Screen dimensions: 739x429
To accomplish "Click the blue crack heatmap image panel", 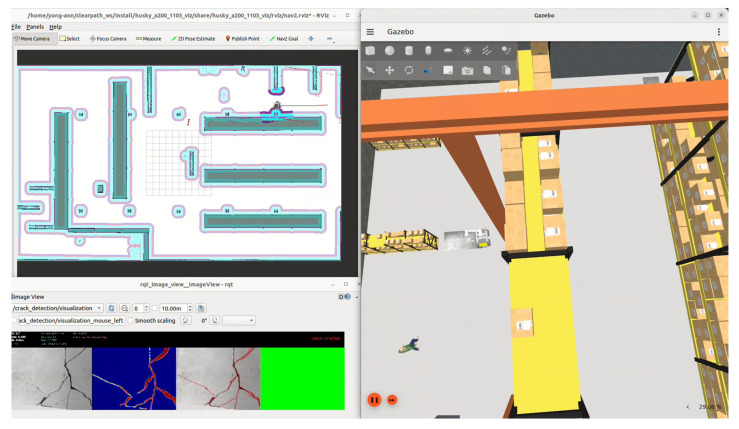I will (x=134, y=379).
